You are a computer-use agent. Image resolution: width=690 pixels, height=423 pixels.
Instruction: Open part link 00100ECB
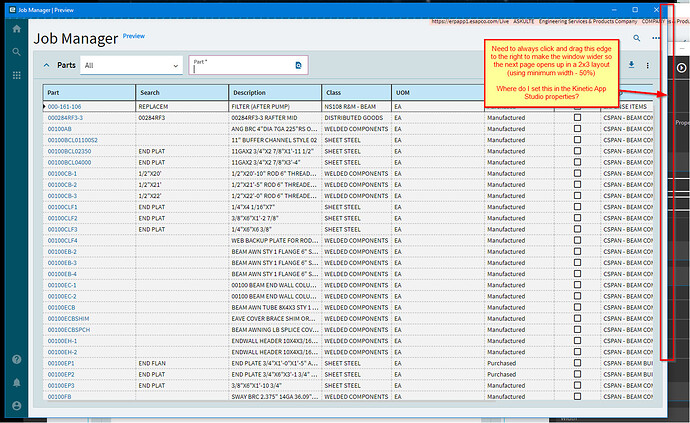tap(61, 307)
